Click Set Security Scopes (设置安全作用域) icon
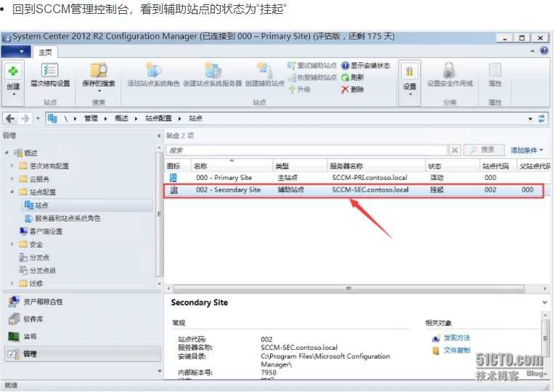Image resolution: width=554 pixels, height=392 pixels. [449, 75]
